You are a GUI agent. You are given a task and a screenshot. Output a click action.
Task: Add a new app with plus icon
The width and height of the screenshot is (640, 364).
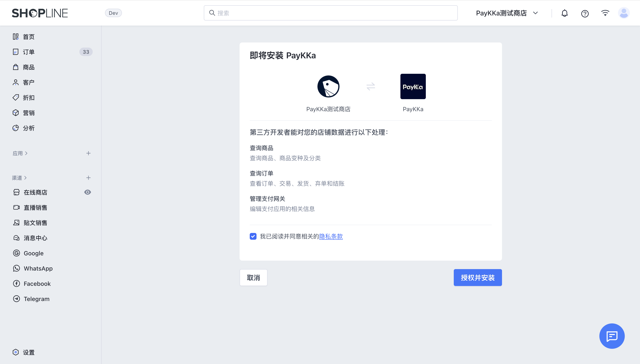point(88,153)
